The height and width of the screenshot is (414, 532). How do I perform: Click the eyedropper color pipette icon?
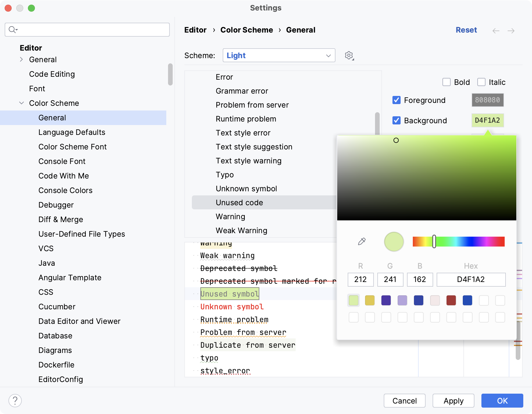tap(362, 241)
